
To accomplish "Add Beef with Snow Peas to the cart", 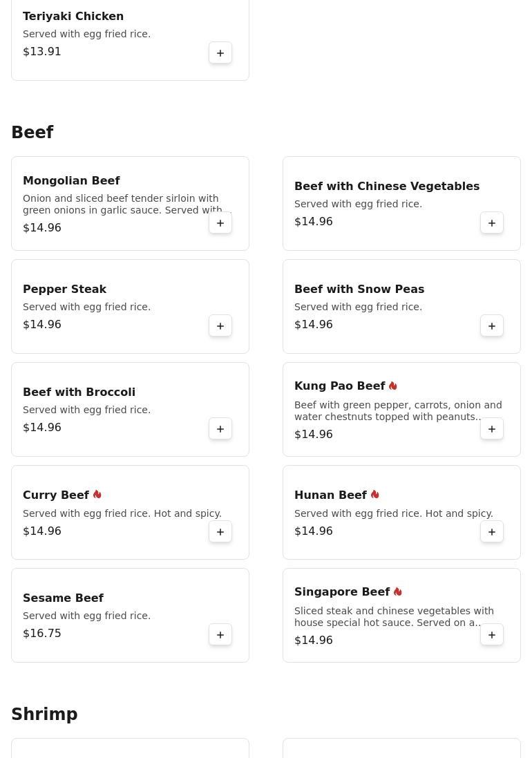I will (x=492, y=326).
